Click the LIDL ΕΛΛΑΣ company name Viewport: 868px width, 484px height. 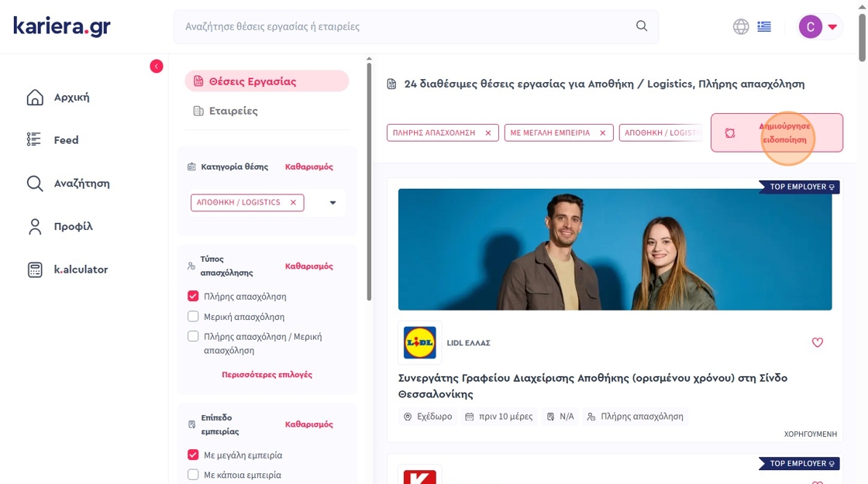point(468,343)
